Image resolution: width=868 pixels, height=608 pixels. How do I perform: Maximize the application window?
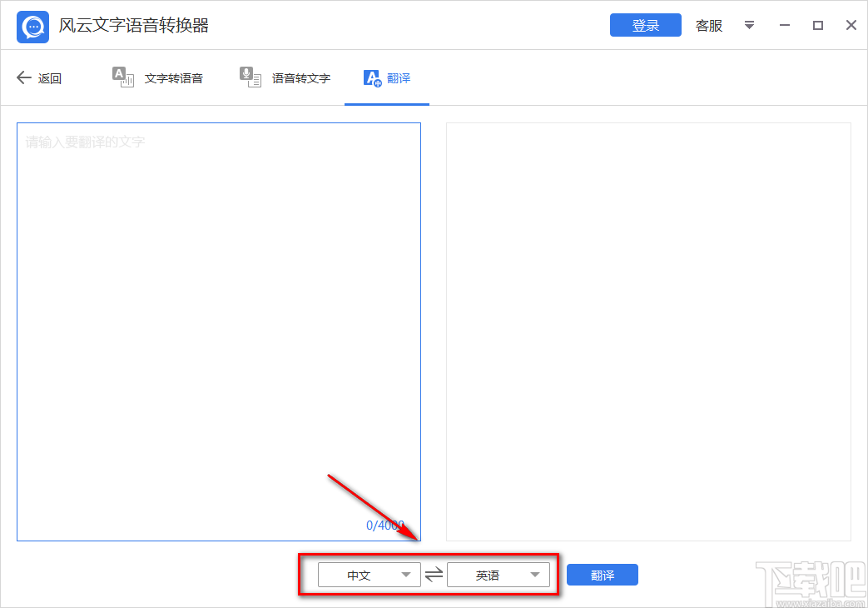tap(817, 26)
